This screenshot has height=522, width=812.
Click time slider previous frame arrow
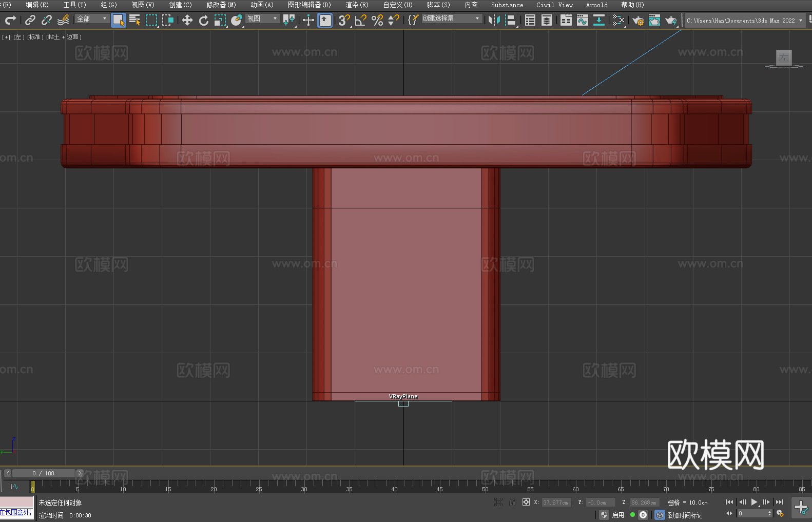(7, 473)
